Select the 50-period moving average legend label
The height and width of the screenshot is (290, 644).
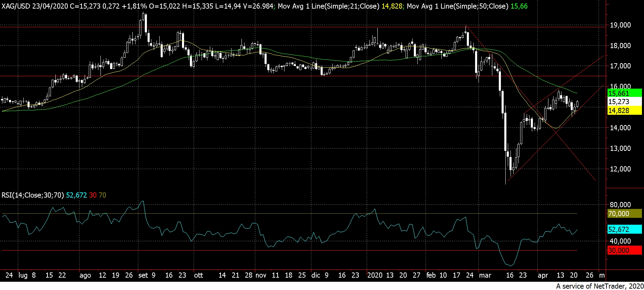[458, 6]
